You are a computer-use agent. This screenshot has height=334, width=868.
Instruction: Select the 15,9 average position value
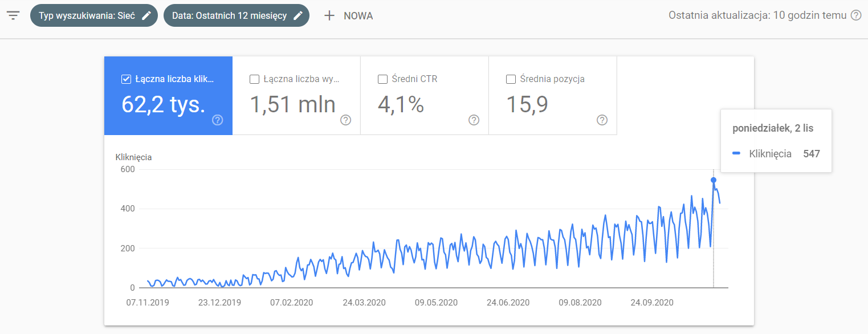527,105
